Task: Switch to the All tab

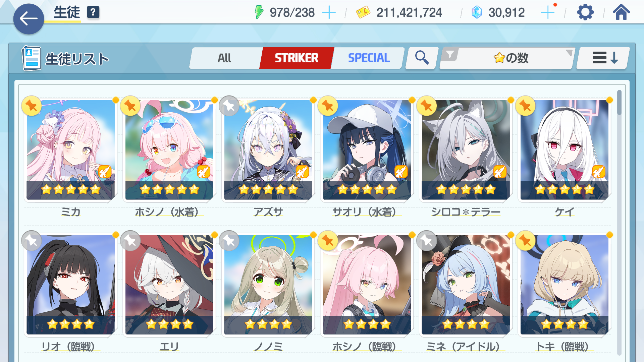Action: (x=224, y=58)
